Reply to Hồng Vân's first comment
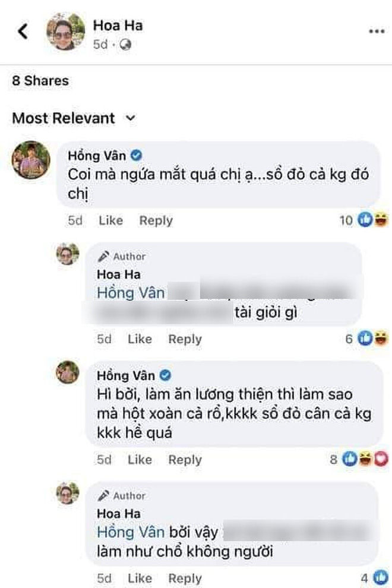The height and width of the screenshot is (588, 392). [x=156, y=220]
